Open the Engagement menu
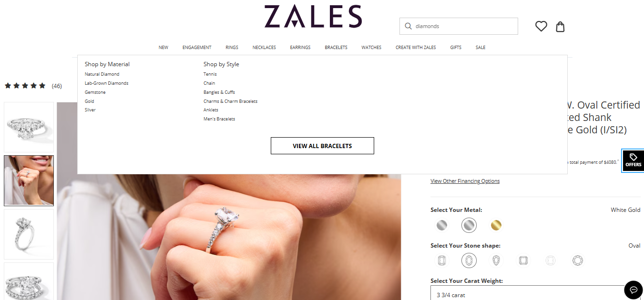Viewport: 644px width, 300px height. [197, 48]
